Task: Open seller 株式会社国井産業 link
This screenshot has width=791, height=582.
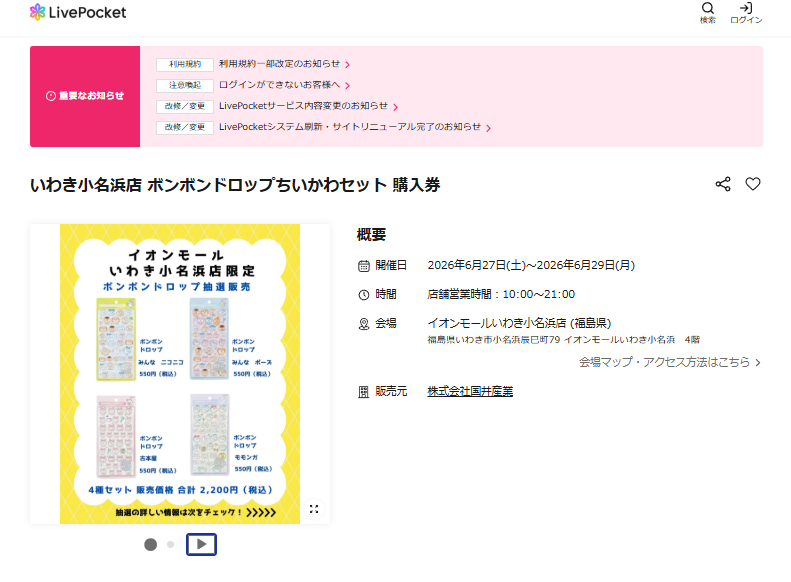Action: (470, 391)
